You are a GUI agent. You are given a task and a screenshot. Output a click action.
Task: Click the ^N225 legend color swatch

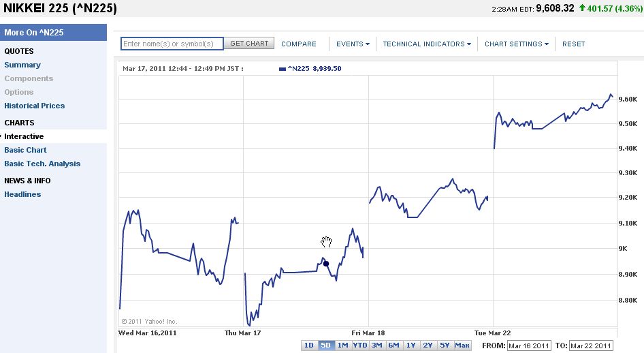pos(282,69)
